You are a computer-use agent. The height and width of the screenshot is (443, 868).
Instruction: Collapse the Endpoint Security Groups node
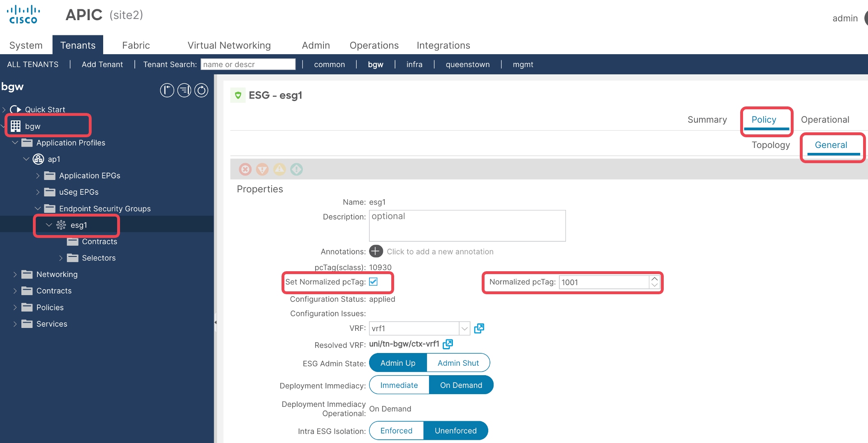(38, 208)
